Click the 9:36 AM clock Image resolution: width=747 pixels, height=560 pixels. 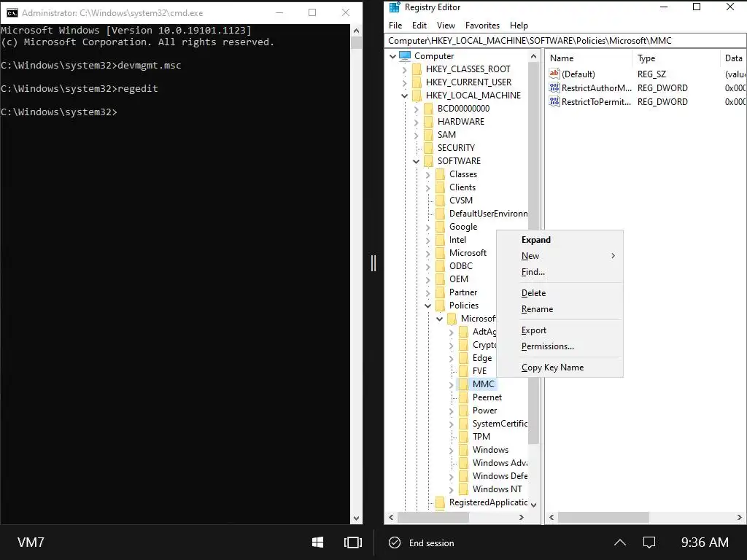point(704,542)
